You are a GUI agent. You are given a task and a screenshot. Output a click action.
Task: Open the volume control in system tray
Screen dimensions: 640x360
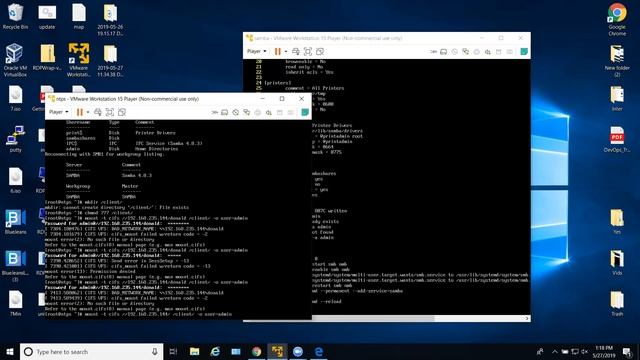pos(584,351)
